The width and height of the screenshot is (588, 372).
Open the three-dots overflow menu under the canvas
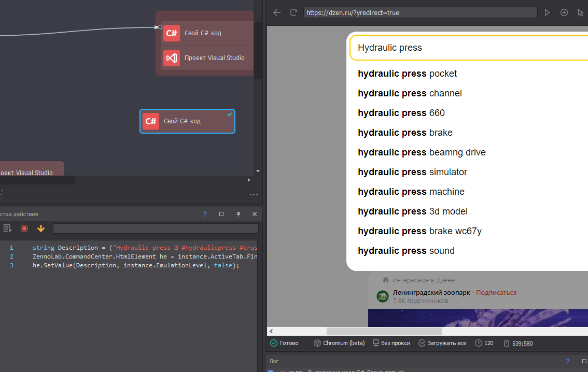pos(254,195)
